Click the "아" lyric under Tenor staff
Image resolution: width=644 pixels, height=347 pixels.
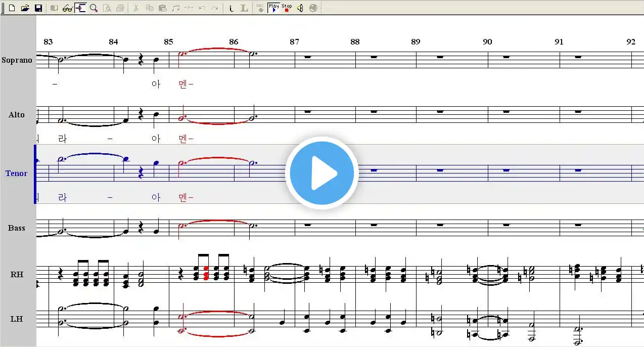pyautogui.click(x=156, y=197)
